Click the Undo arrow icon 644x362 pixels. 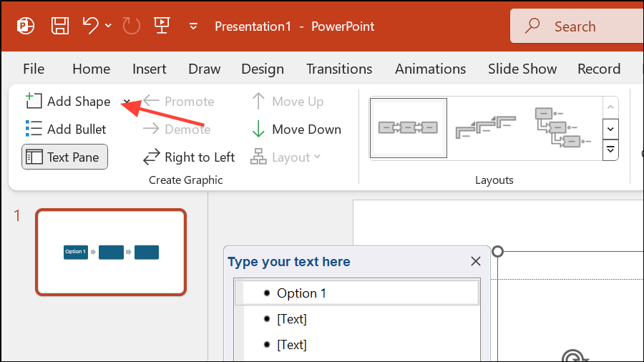(x=91, y=26)
